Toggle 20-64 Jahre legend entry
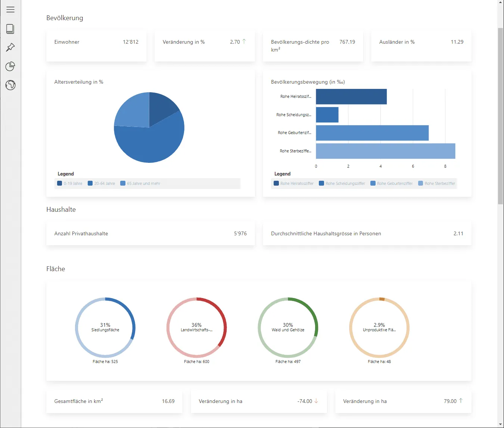Screen dimensions: 504x428 coord(102,183)
